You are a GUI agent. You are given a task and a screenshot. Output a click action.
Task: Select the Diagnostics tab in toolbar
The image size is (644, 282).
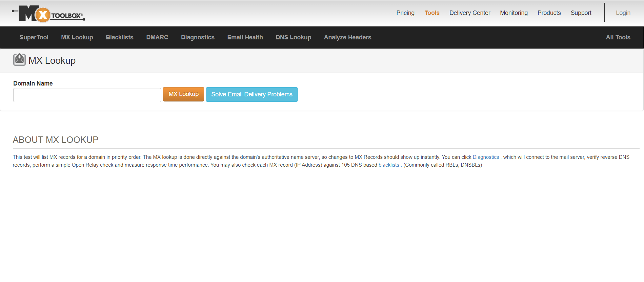[x=198, y=37]
